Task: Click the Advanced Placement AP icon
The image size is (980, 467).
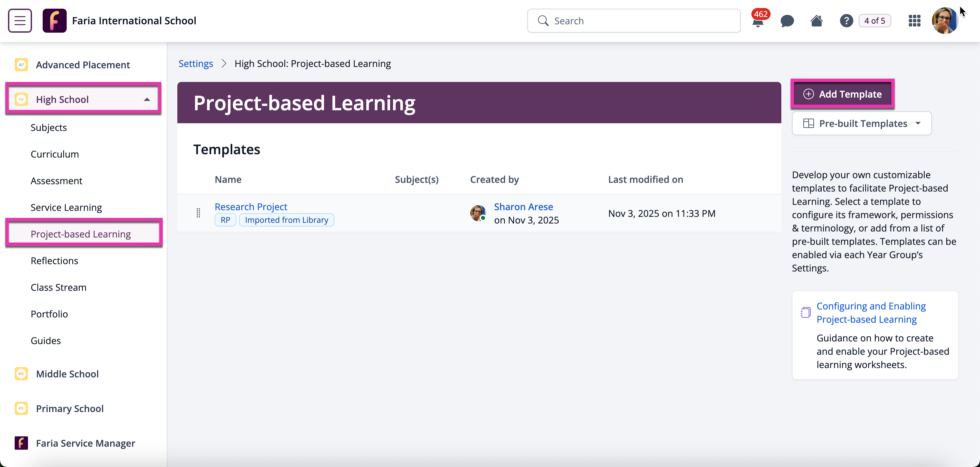Action: click(21, 65)
